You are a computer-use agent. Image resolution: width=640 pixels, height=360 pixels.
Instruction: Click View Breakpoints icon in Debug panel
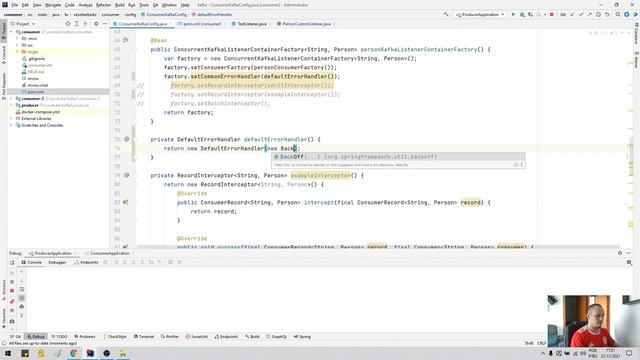coord(12,301)
